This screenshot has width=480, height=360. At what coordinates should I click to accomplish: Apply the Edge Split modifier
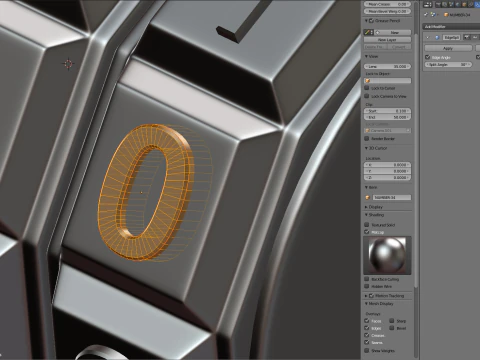point(448,48)
